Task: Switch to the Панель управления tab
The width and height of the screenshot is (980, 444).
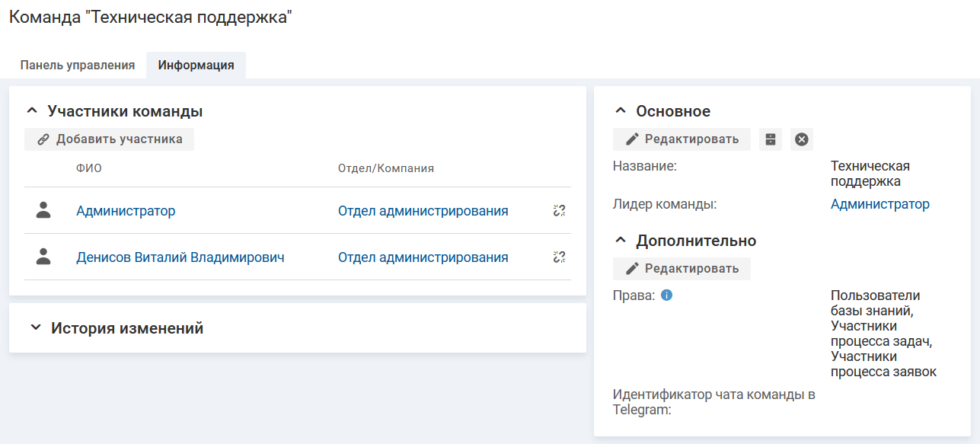Action: pyautogui.click(x=78, y=65)
